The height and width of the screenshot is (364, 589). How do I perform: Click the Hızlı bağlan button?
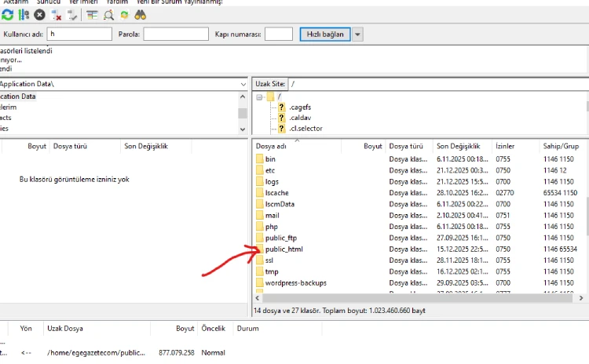(325, 35)
